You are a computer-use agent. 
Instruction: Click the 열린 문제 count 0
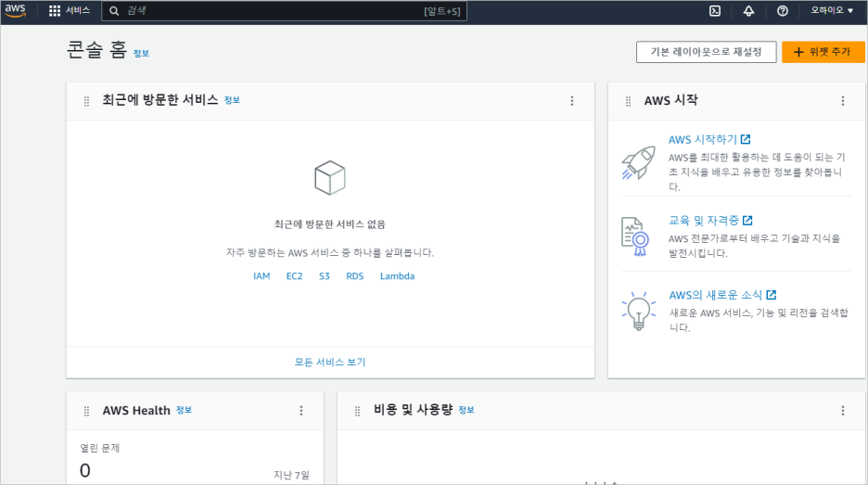coord(84,470)
